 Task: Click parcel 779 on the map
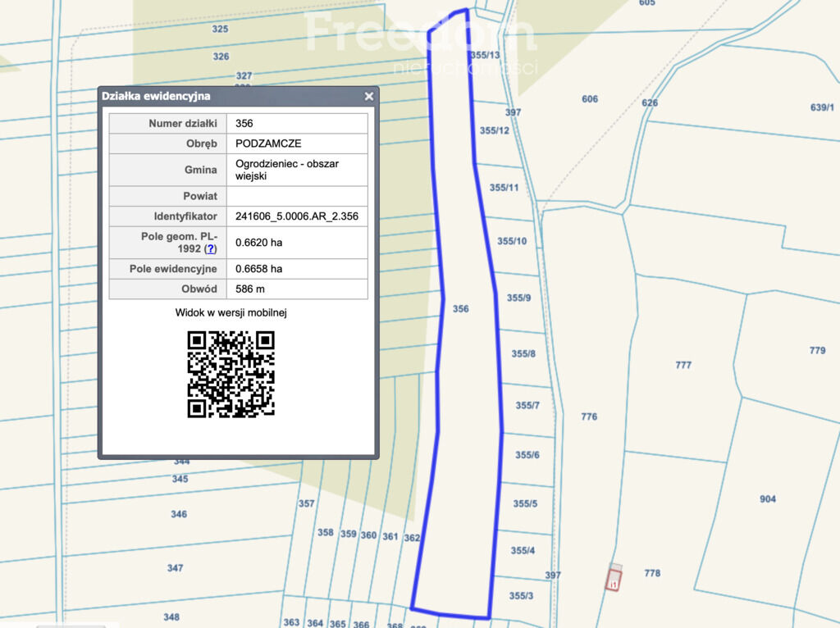pyautogui.click(x=817, y=350)
